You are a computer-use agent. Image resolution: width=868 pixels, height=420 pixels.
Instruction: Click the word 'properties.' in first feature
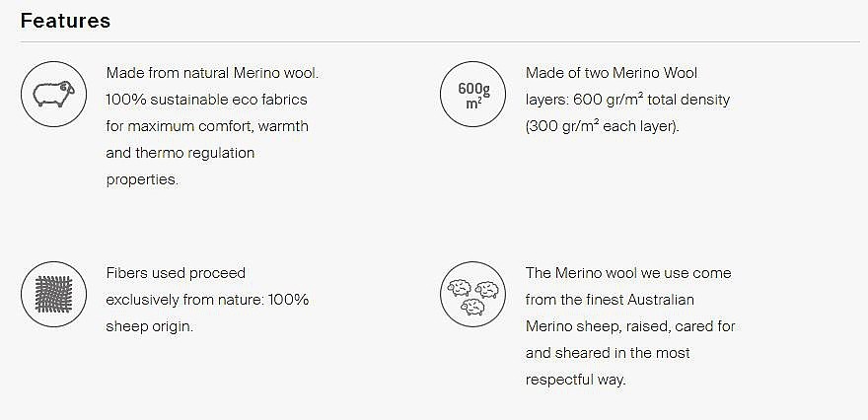(142, 179)
